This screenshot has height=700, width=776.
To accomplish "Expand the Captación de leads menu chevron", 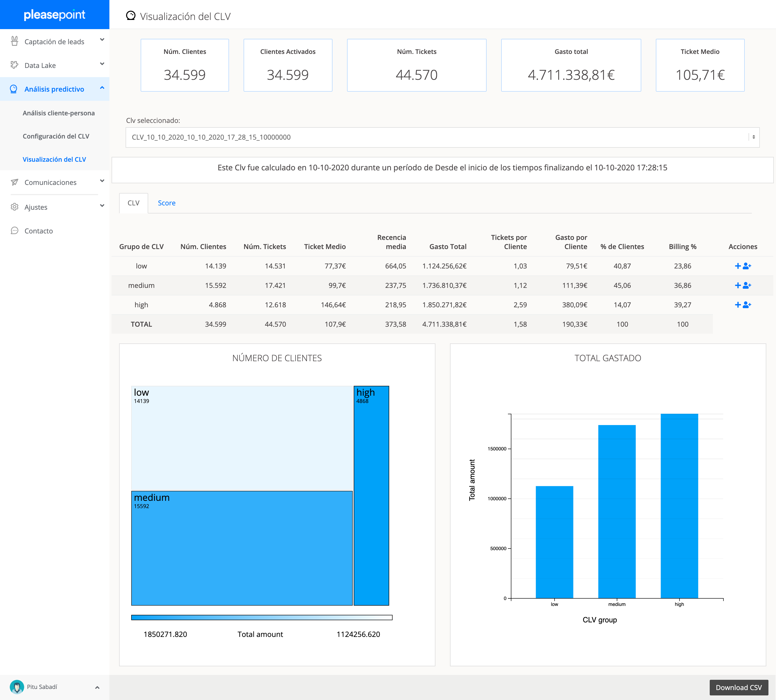I will click(102, 40).
